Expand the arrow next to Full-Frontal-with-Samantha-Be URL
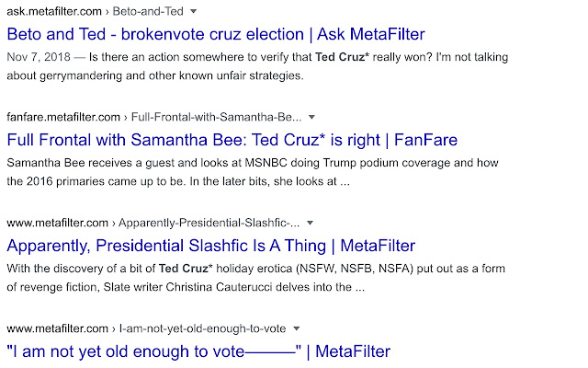The height and width of the screenshot is (368, 588). click(x=311, y=118)
